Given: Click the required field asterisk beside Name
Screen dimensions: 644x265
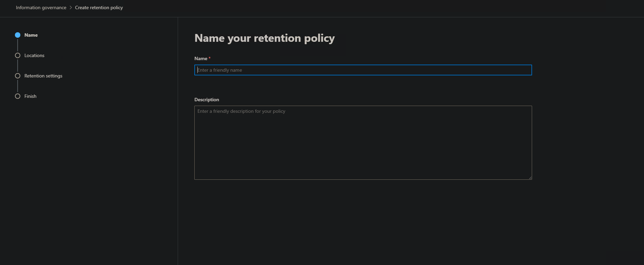Looking at the screenshot, I should point(210,58).
